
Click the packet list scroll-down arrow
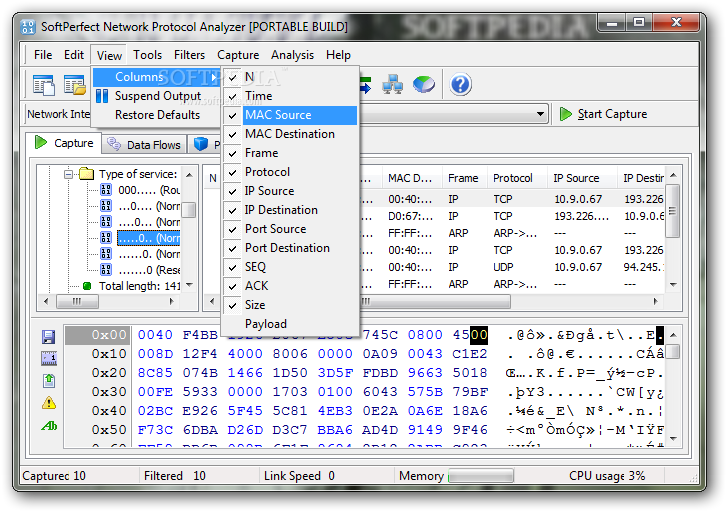[x=674, y=285]
